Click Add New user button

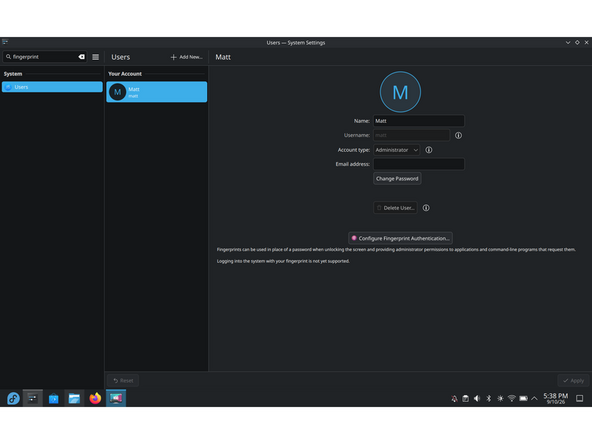(x=187, y=57)
